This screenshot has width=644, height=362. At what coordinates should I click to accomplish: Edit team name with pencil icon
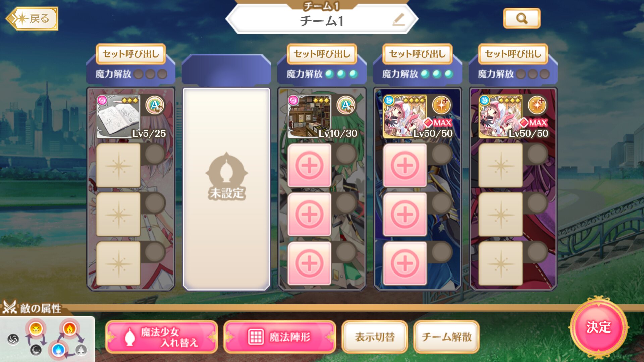pyautogui.click(x=398, y=20)
